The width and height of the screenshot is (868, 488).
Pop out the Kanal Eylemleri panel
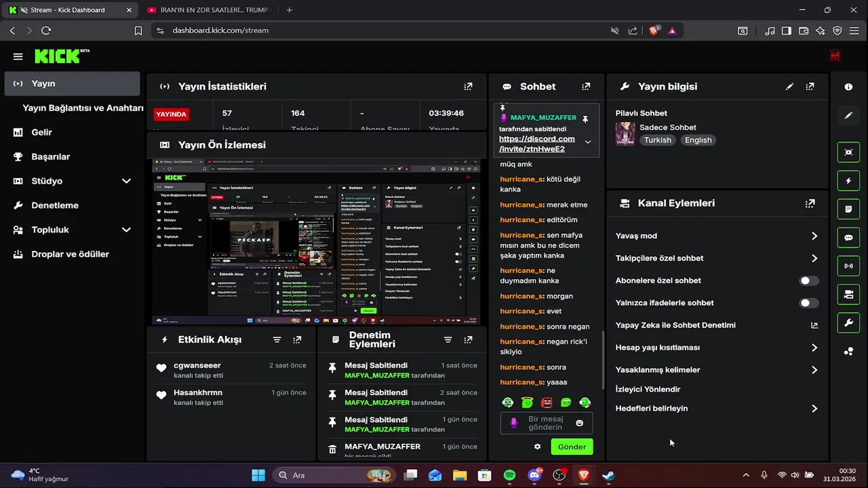pyautogui.click(x=810, y=203)
